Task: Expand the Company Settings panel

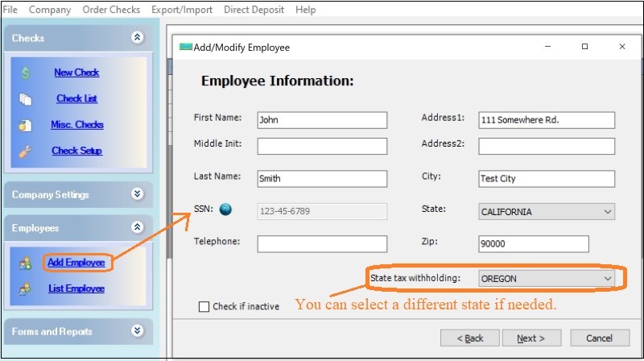Action: tap(137, 194)
